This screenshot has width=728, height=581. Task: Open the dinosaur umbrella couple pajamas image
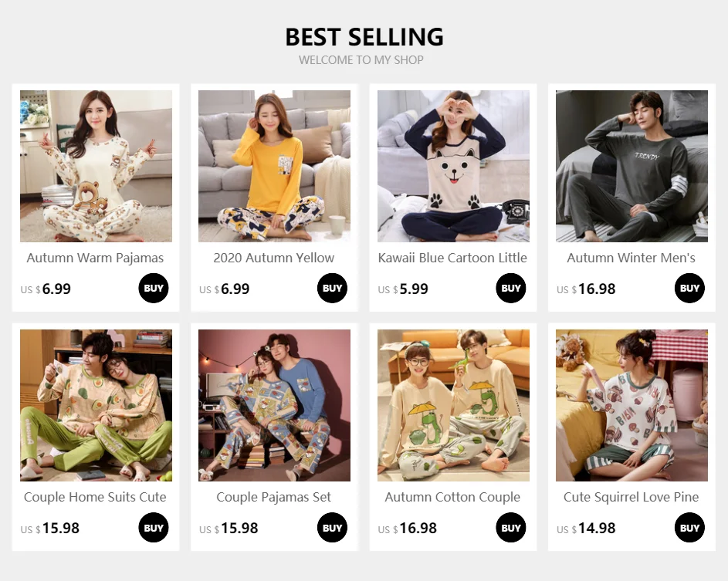(453, 406)
